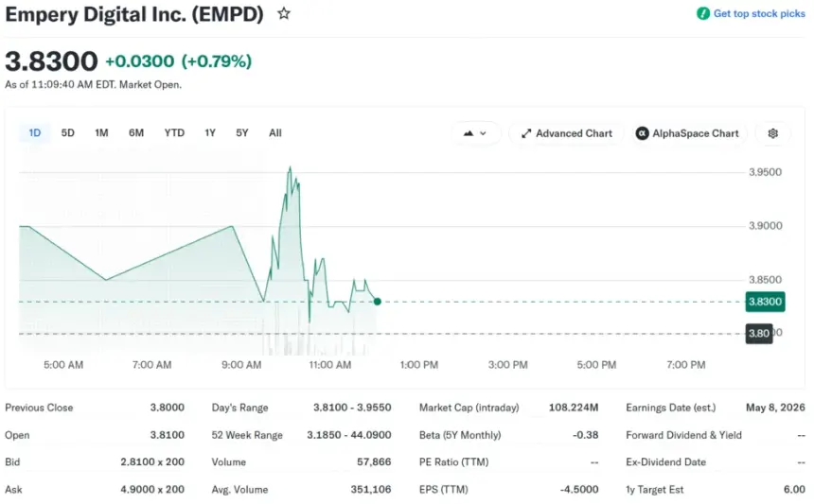Screen dimensions: 814x504
Task: Select the 1Y range tab
Action: pos(210,132)
